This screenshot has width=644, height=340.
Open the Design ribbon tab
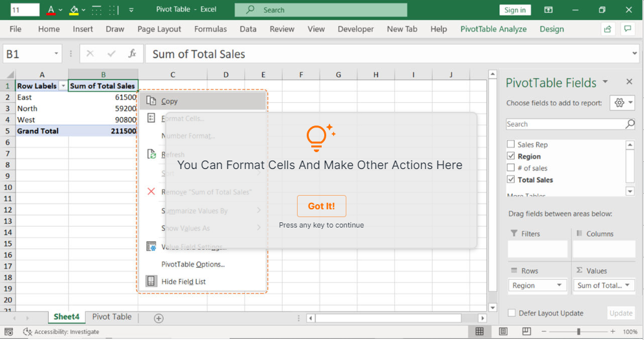552,29
